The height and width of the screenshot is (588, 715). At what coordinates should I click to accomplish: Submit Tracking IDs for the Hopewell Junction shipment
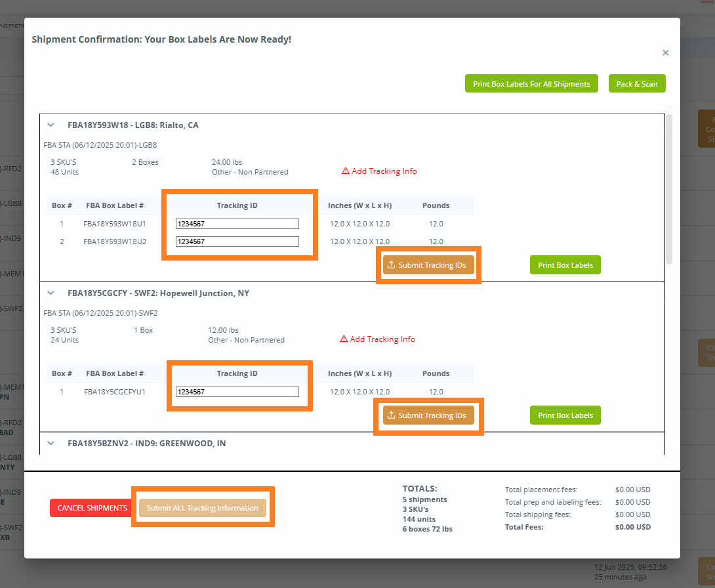click(x=428, y=415)
